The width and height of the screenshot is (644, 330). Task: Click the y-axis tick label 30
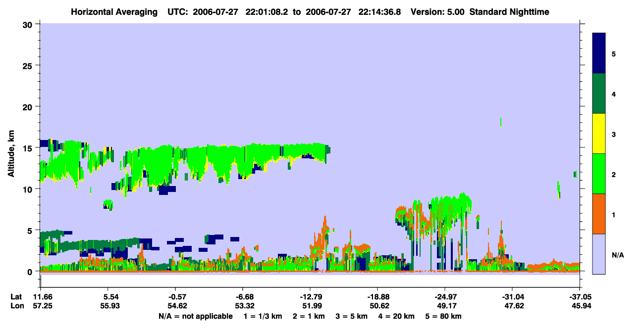point(29,24)
